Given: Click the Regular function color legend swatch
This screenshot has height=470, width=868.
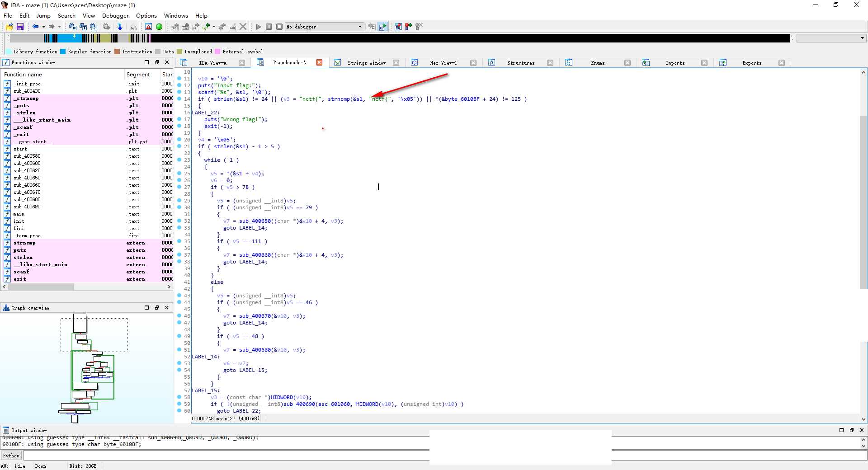Looking at the screenshot, I should [63, 52].
